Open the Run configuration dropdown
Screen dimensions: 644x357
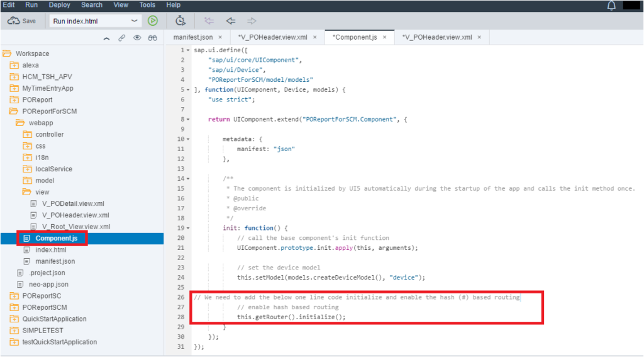click(96, 21)
